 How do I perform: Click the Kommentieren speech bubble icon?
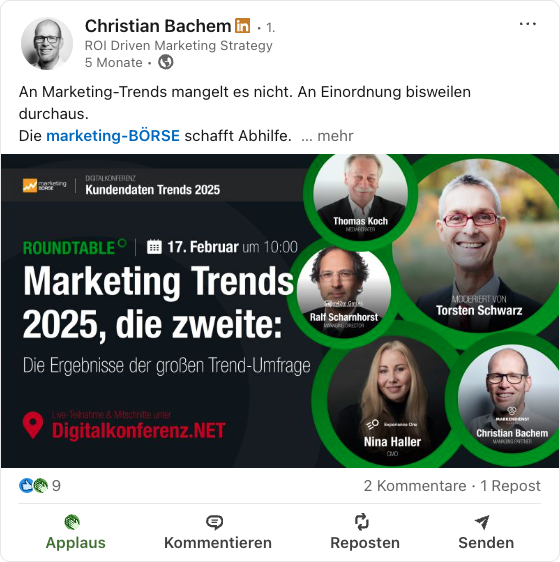[214, 522]
